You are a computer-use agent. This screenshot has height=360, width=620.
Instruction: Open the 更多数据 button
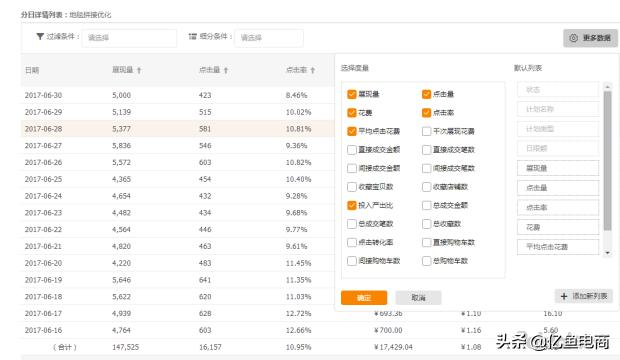click(590, 38)
